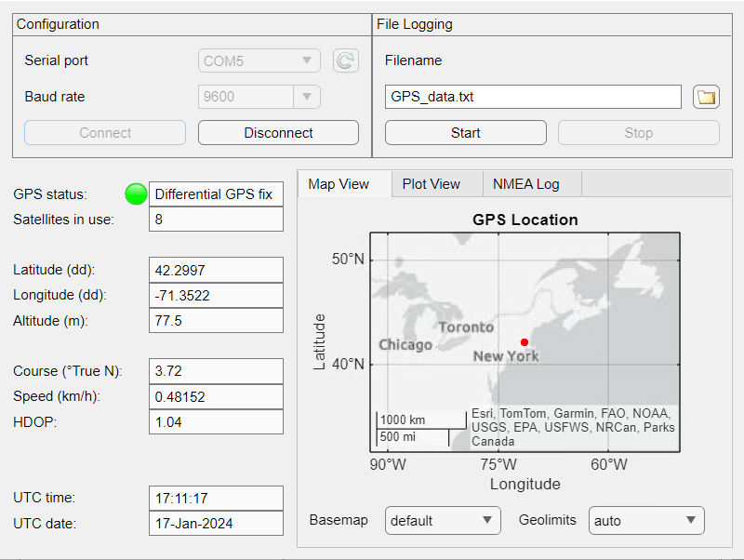744x560 pixels.
Task: Click the green GPS status lamp
Action: point(137,194)
